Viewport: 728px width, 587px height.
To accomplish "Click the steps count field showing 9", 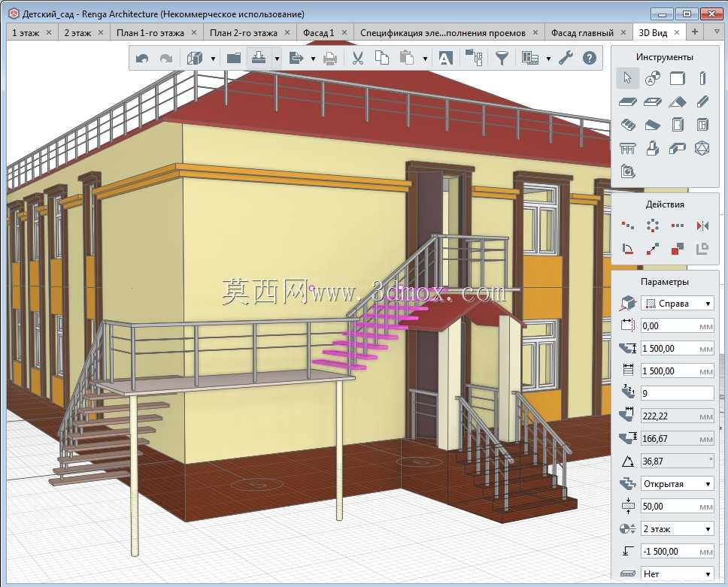I will (x=678, y=393).
